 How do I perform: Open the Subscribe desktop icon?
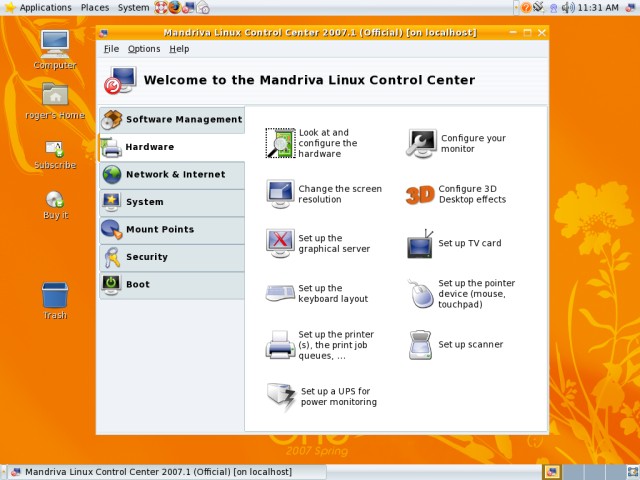pos(55,155)
